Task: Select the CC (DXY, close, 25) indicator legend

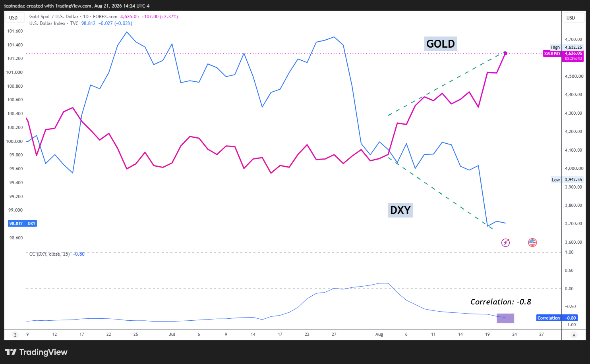Action: click(x=50, y=254)
